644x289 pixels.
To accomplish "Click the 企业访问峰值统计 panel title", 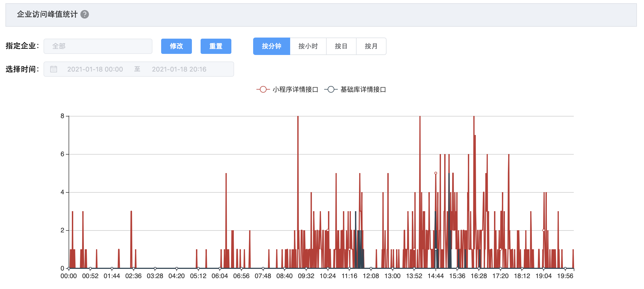I will click(47, 14).
